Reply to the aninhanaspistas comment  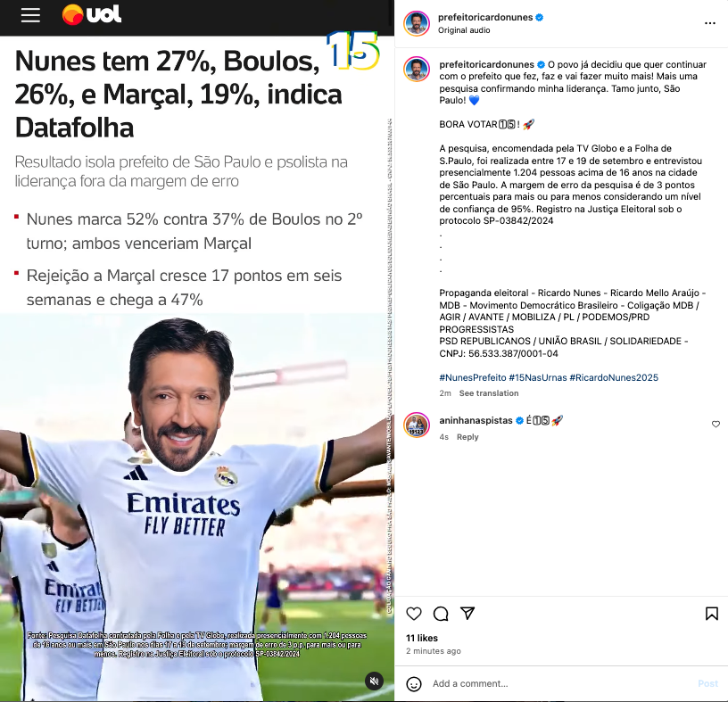(x=467, y=437)
